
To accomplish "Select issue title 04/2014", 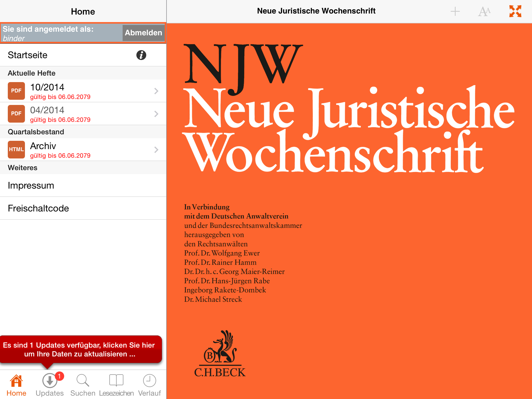I will click(47, 110).
